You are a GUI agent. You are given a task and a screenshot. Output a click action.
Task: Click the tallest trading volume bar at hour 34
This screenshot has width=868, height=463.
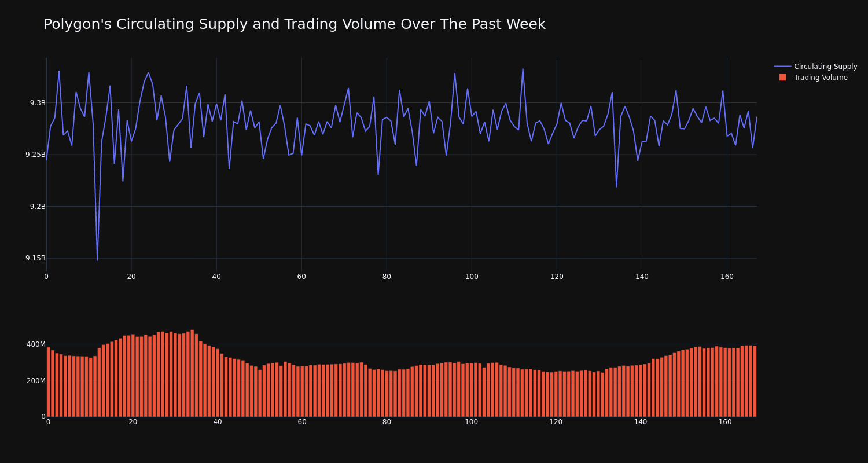192,373
